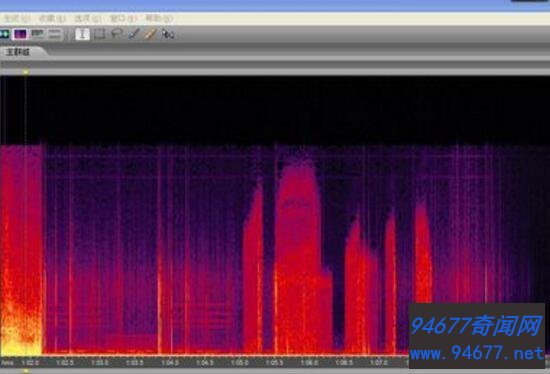Select the Time Selection tool
Screen dimensions: 550x374
pyautogui.click(x=82, y=34)
